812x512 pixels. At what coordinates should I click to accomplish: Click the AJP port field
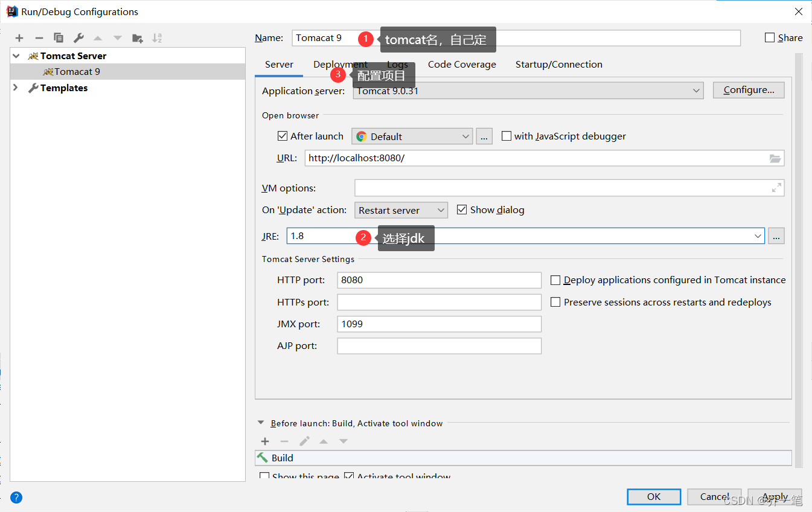[440, 346]
